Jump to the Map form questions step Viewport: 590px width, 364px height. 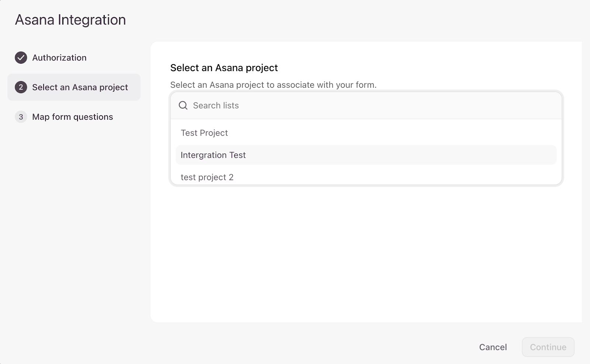point(73,117)
